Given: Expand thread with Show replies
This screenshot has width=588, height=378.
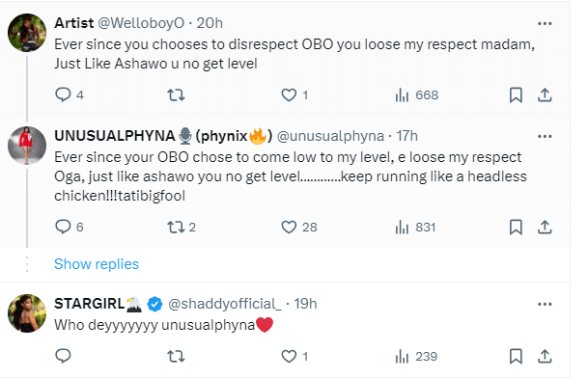Looking at the screenshot, I should pyautogui.click(x=97, y=264).
